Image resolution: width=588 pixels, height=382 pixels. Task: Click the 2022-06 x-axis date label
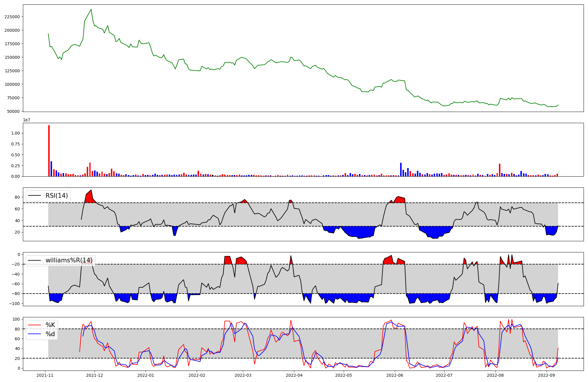point(395,375)
